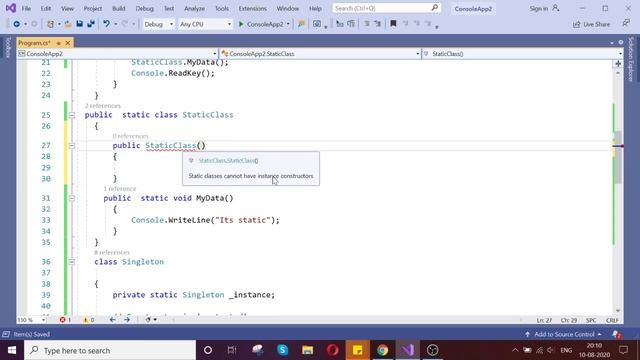Screen dimensions: 640x360
Task: Open the Toolbox side panel tab
Action: point(8,48)
